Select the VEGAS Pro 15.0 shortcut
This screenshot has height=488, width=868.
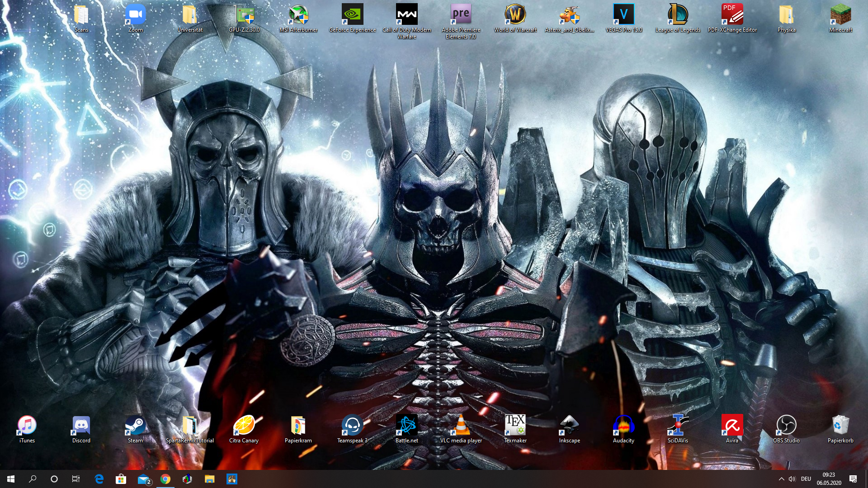coord(624,19)
